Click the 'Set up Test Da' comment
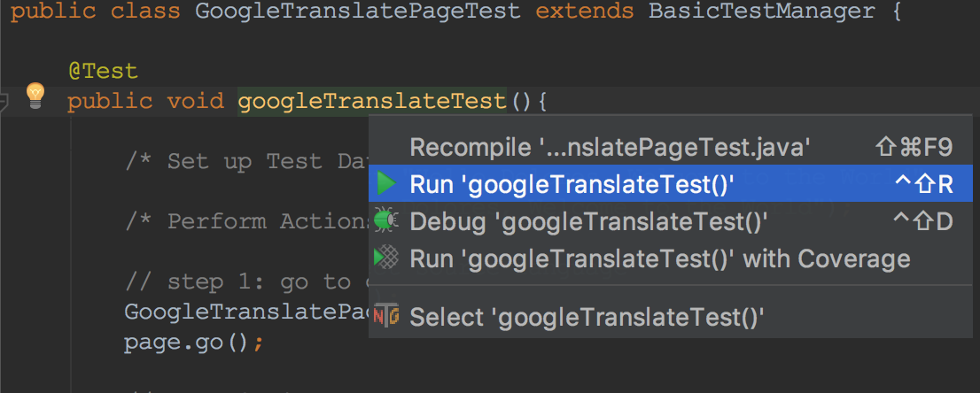The height and width of the screenshot is (393, 980). (x=247, y=162)
